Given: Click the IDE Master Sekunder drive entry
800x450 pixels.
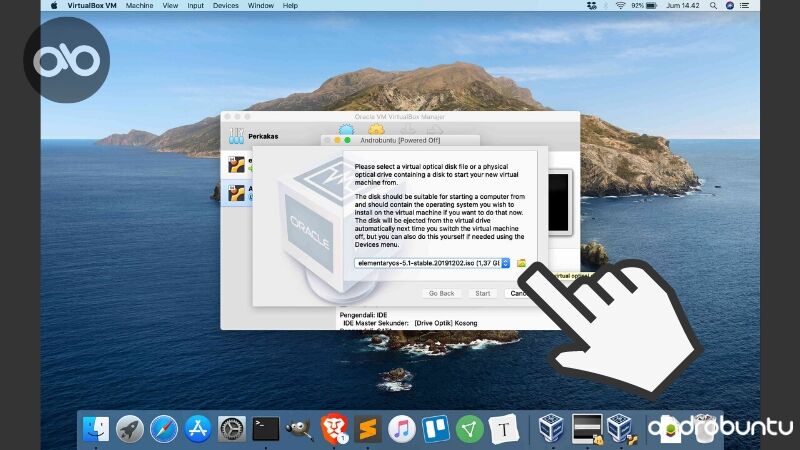Looking at the screenshot, I should [x=410, y=323].
